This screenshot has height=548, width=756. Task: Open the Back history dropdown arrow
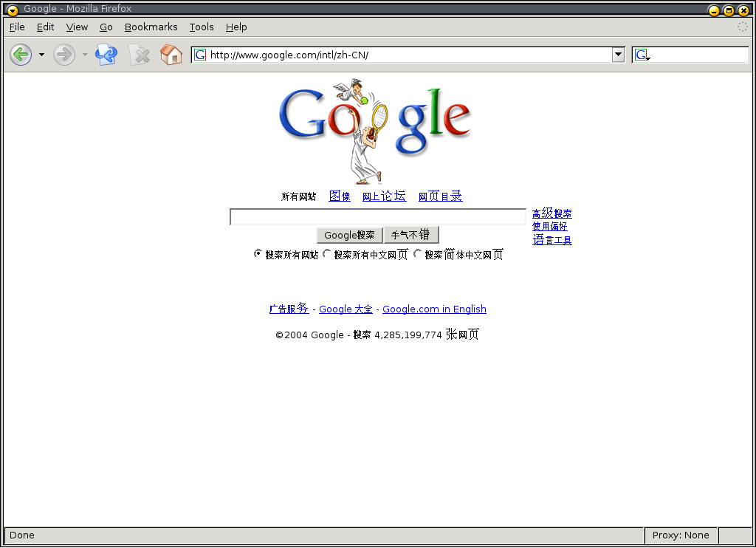41,55
